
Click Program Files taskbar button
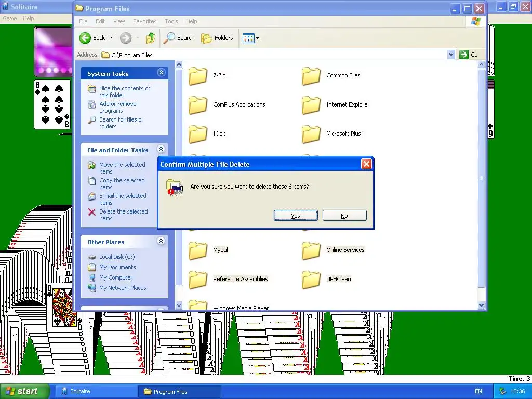pos(180,392)
